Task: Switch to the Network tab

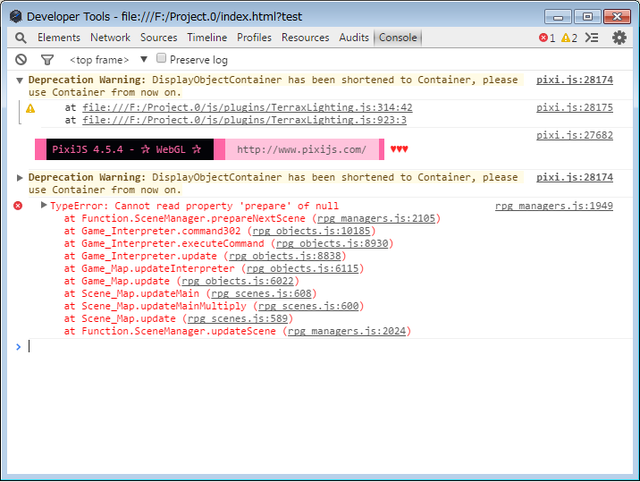Action: point(110,38)
